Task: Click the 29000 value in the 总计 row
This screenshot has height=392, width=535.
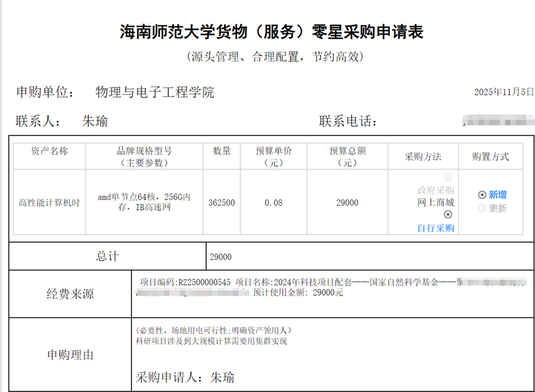Action: 221,257
